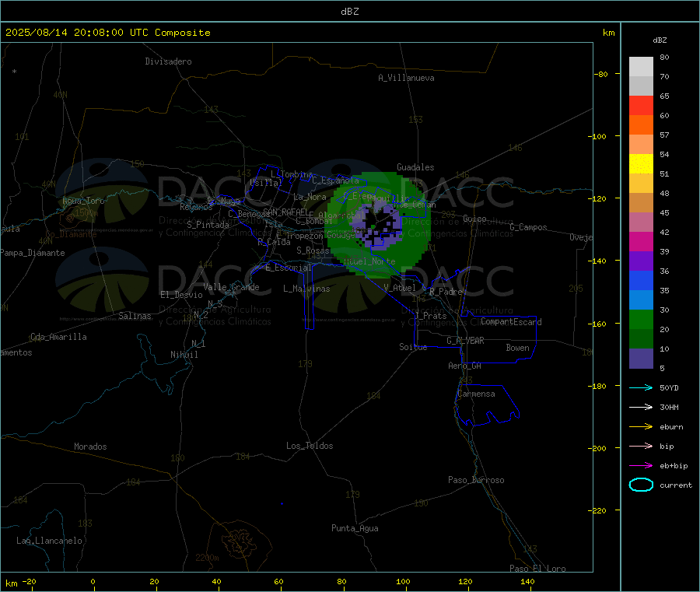The width and height of the screenshot is (700, 592).
Task: Pick the magenta 39 dBZ legend swatch
Action: [x=641, y=241]
